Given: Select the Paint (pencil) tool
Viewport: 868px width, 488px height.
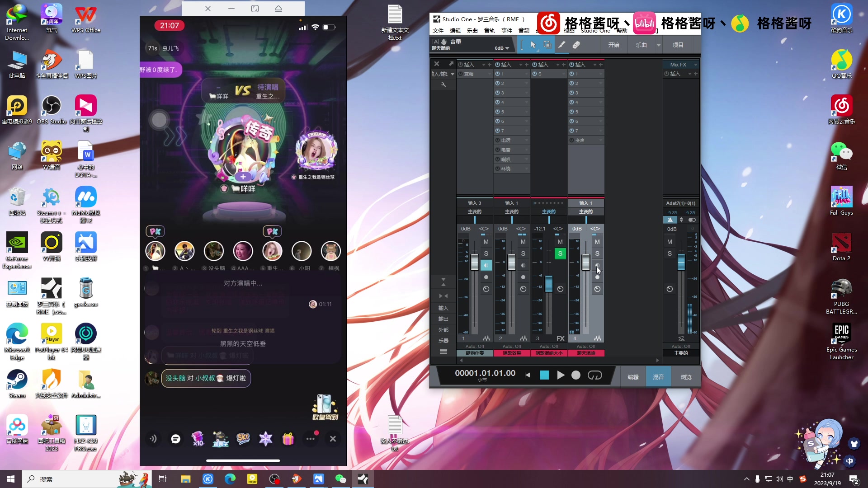Looking at the screenshot, I should point(561,45).
